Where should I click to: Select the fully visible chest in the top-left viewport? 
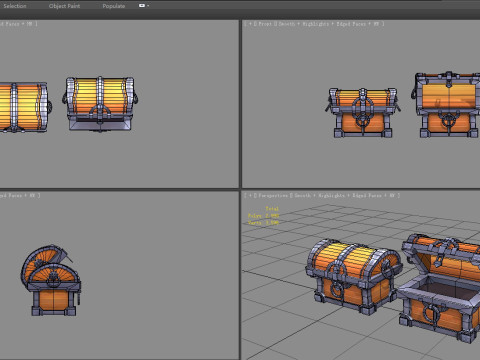100,104
